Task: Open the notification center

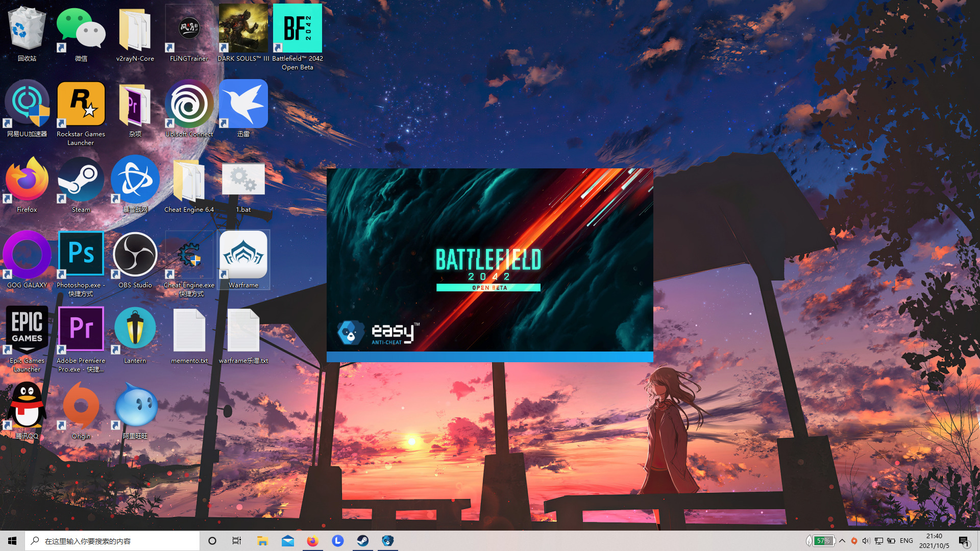Action: tap(964, 541)
